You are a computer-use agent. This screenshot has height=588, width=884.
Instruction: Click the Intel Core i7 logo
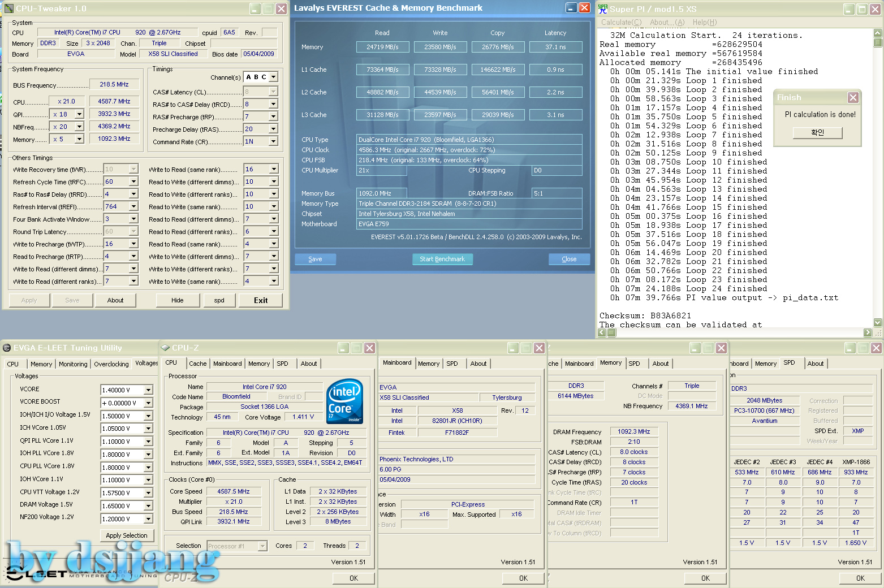(x=344, y=401)
